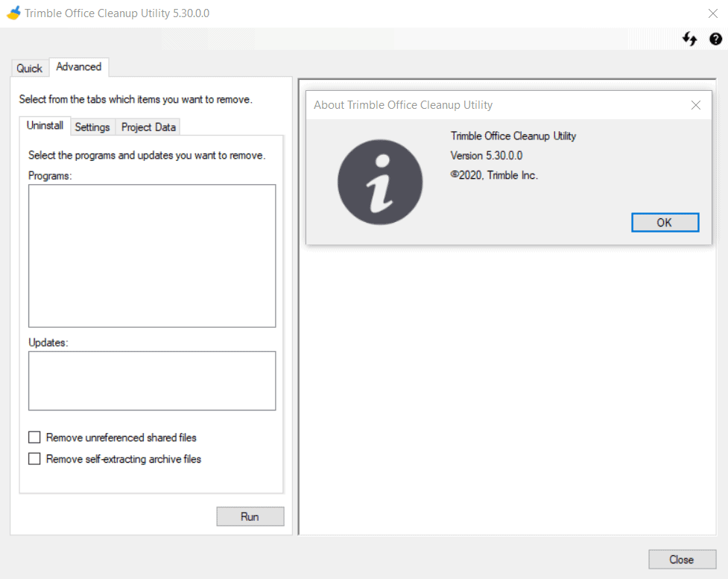Open the help question mark icon
Image resolution: width=728 pixels, height=579 pixels.
(715, 39)
